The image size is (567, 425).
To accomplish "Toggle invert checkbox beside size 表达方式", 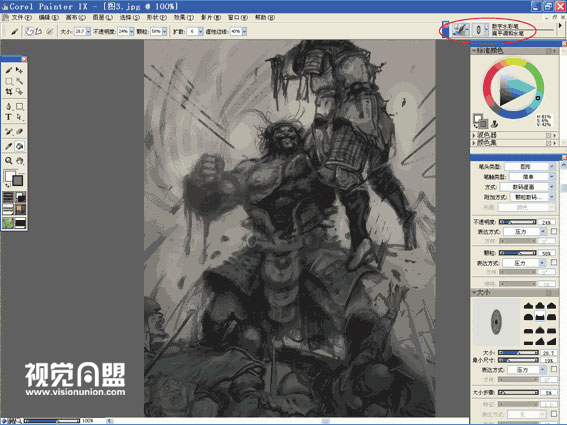I will tap(554, 369).
